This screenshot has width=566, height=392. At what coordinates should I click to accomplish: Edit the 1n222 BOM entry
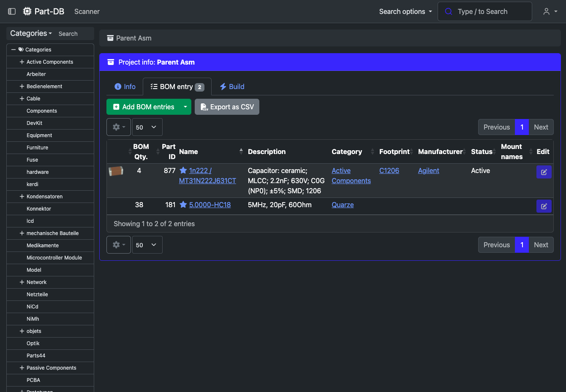[x=544, y=172]
